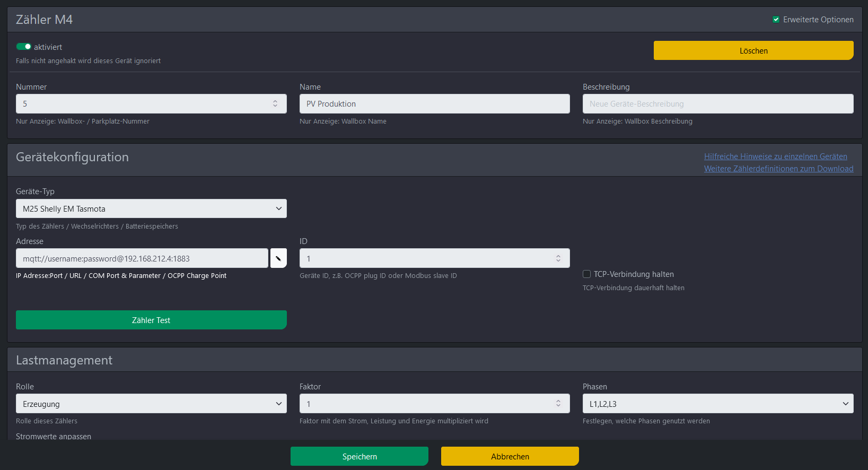The height and width of the screenshot is (470, 868).
Task: Click the Zähler M4 heading
Action: coord(44,20)
